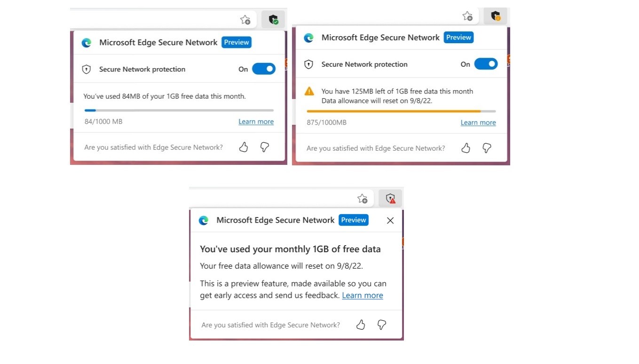This screenshot has height=364, width=639.
Task: Give thumbs down in the 84MB usage panel
Action: [265, 147]
